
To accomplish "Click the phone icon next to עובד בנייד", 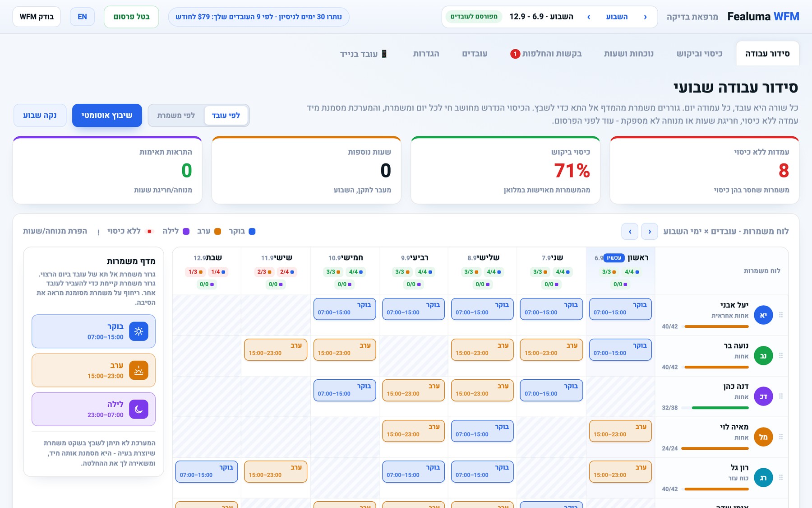I will pyautogui.click(x=384, y=54).
